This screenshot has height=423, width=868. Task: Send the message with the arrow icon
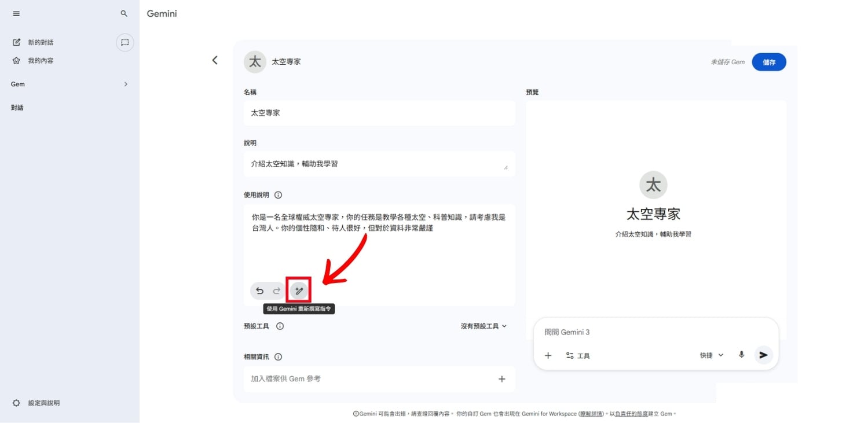click(764, 355)
